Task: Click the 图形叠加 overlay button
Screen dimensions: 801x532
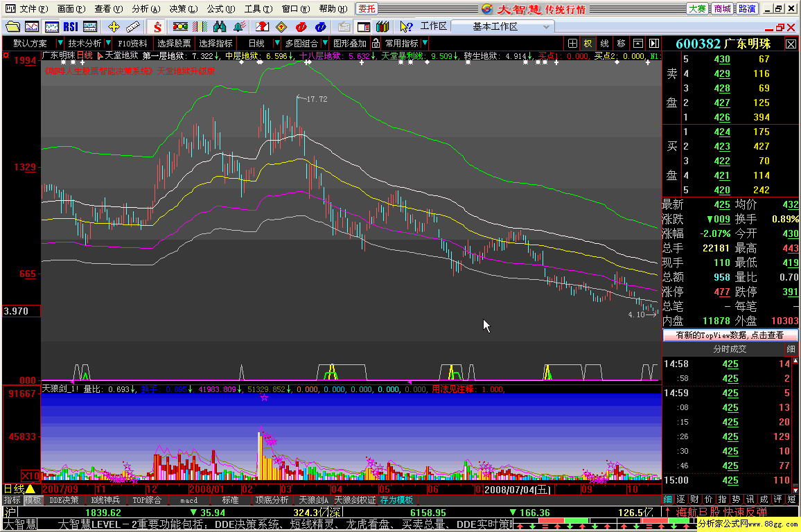Action: (x=350, y=44)
